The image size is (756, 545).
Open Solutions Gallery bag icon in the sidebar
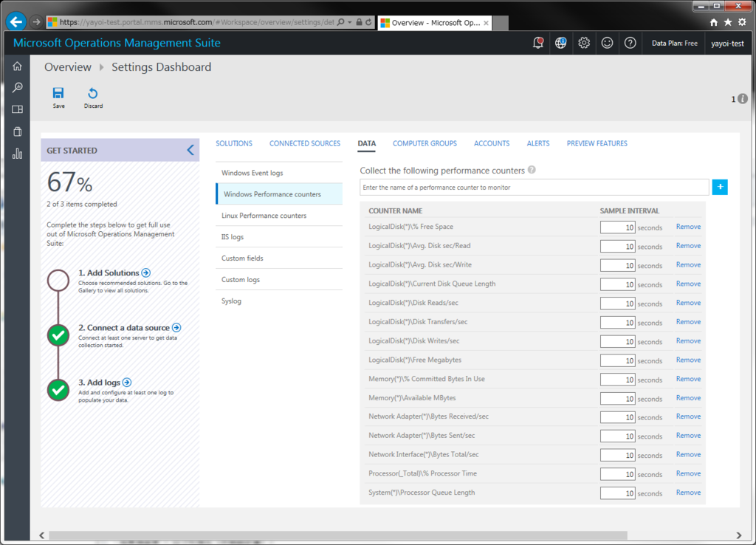tap(18, 131)
